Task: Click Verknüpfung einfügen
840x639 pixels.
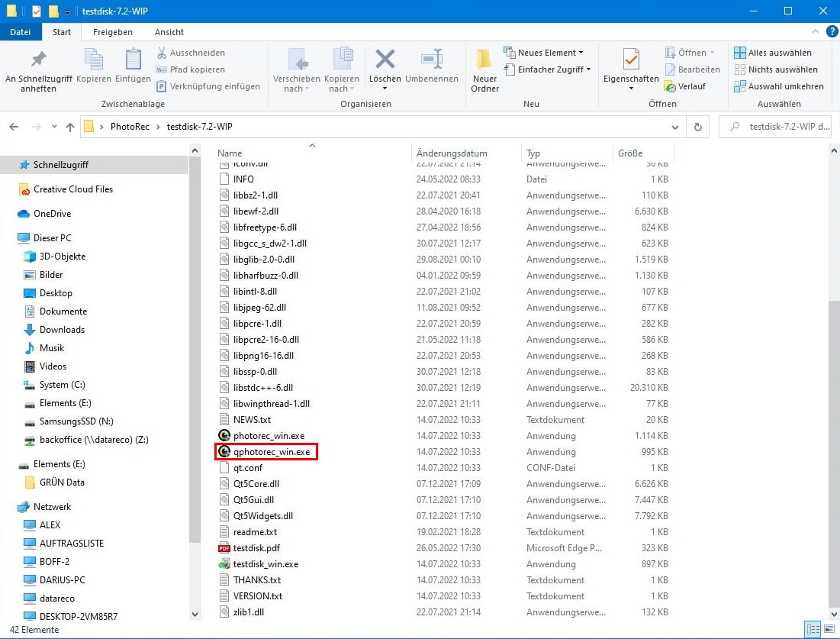Action: point(208,86)
